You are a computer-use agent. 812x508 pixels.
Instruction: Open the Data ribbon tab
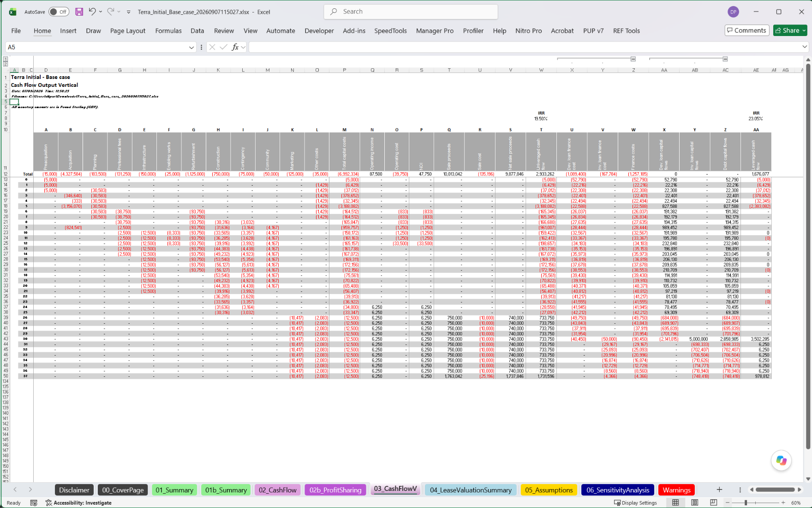tap(197, 31)
